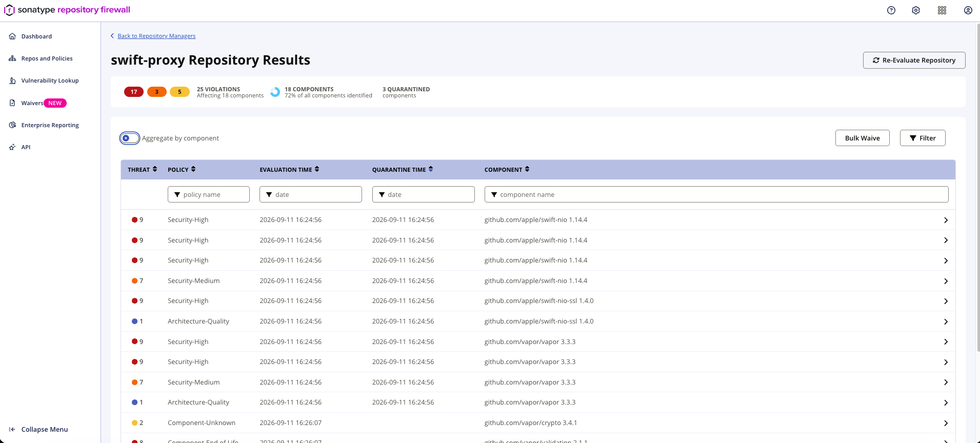Click the orange badge showing 3

pyautogui.click(x=157, y=92)
